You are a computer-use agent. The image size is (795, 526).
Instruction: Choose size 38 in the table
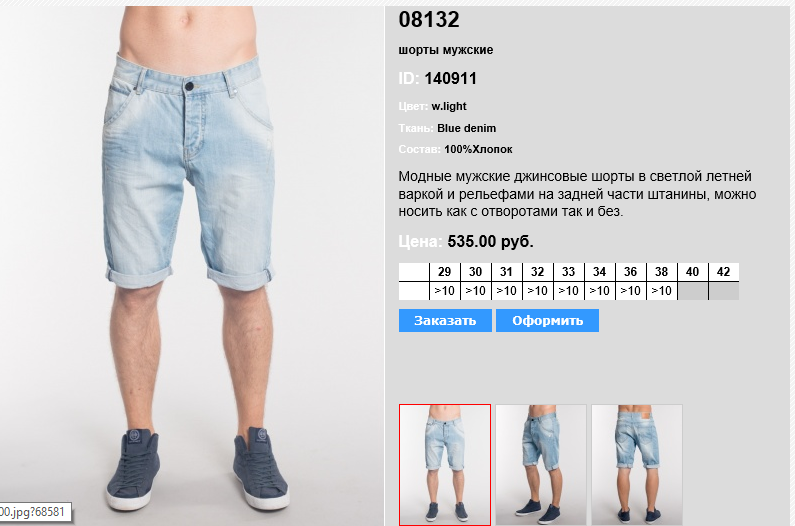pos(661,272)
